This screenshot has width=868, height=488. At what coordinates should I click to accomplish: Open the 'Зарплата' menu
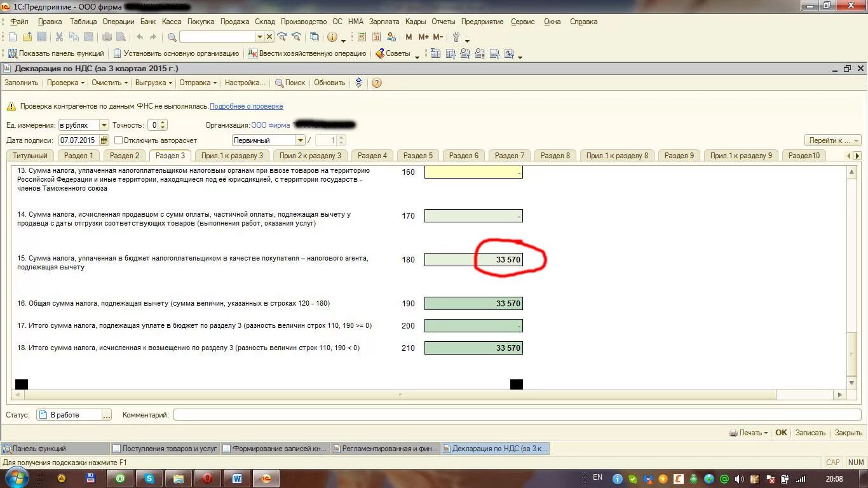point(384,22)
